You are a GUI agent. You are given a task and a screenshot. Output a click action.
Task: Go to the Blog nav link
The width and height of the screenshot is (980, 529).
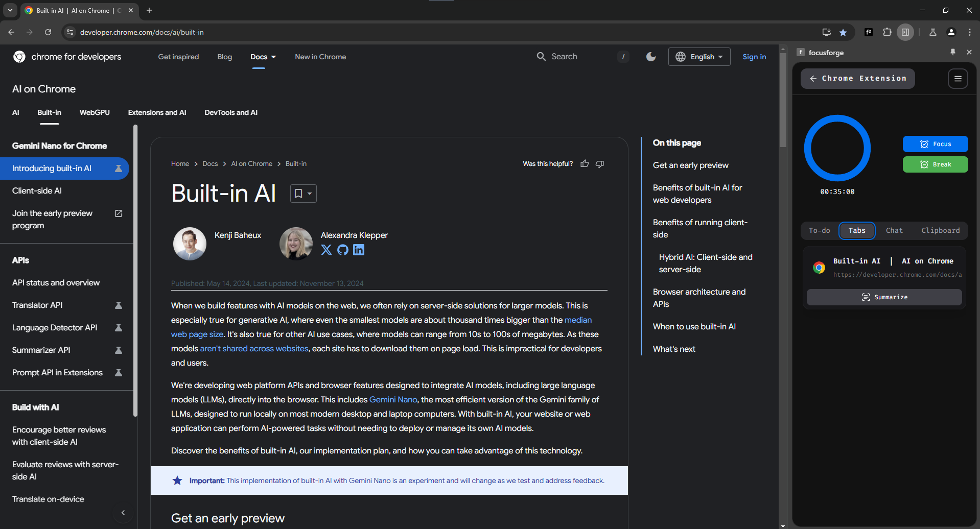tap(225, 57)
